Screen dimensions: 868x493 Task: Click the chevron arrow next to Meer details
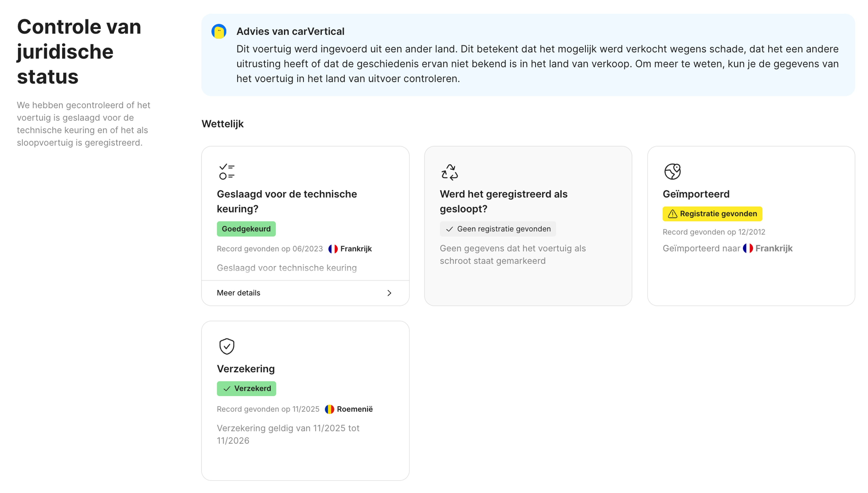coord(389,293)
